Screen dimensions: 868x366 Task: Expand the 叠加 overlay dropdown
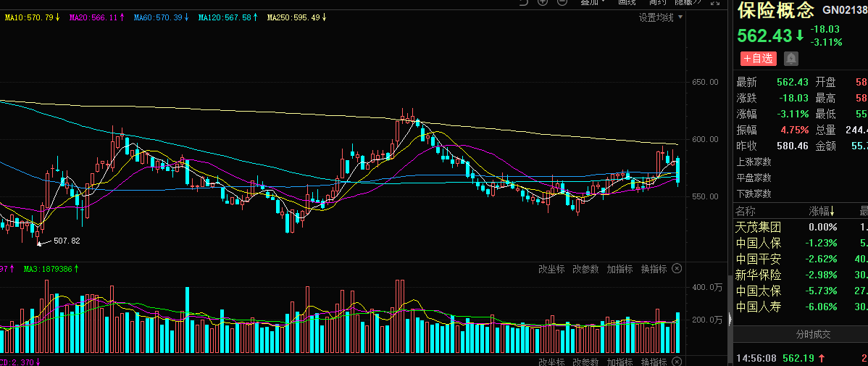point(593,2)
